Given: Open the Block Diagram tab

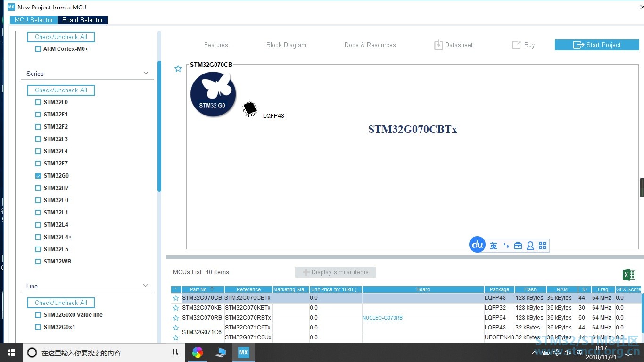Looking at the screenshot, I should click(x=286, y=45).
